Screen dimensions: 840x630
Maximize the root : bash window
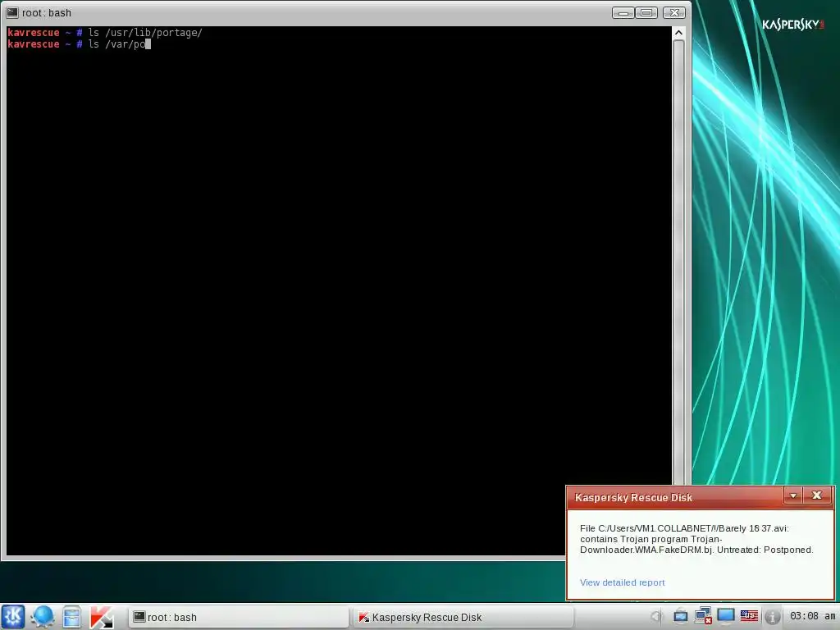(646, 12)
